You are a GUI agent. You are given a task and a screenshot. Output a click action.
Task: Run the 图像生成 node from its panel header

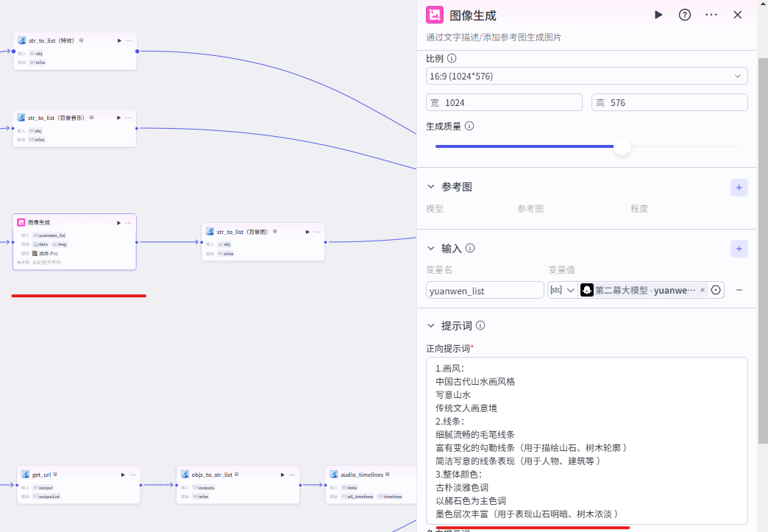(x=658, y=14)
